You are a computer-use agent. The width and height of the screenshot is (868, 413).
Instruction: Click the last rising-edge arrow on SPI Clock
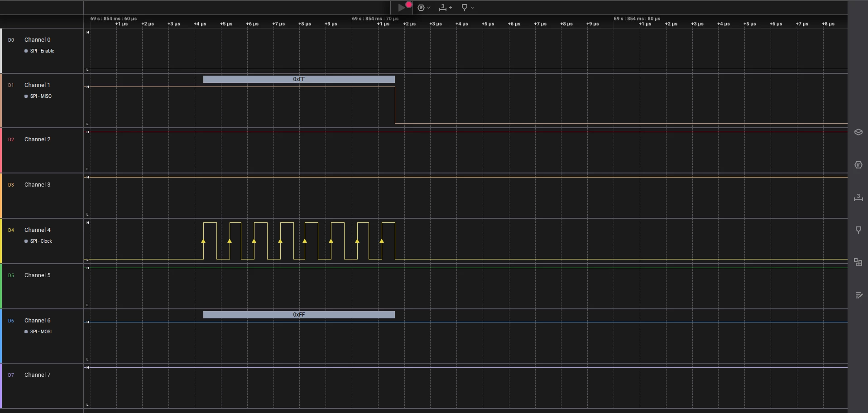point(382,241)
